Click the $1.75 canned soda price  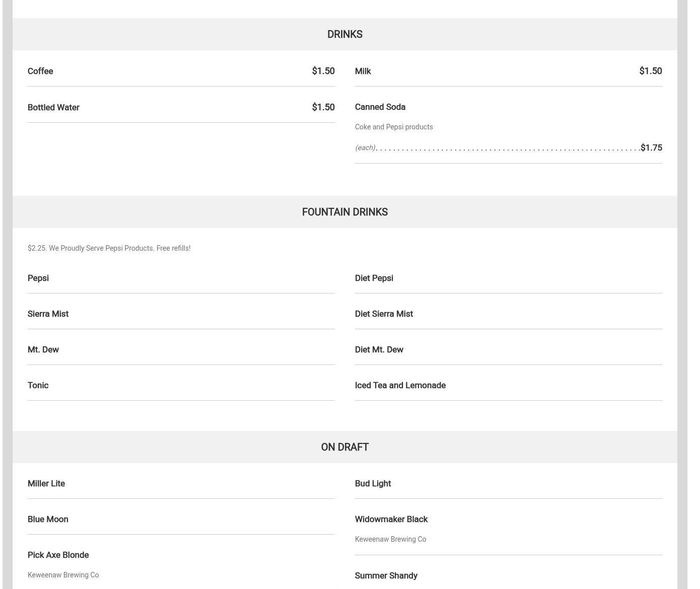point(651,148)
